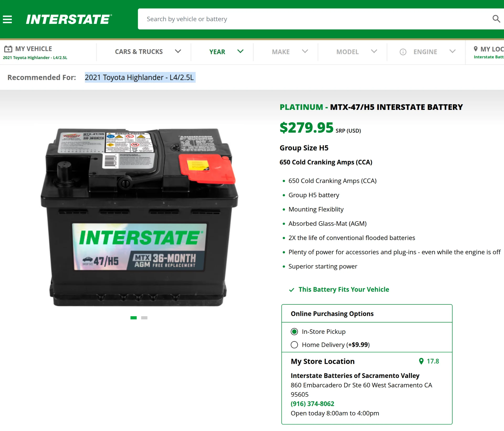Image resolution: width=504 pixels, height=431 pixels.
Task: Call the store phone number link
Action: pyautogui.click(x=312, y=404)
